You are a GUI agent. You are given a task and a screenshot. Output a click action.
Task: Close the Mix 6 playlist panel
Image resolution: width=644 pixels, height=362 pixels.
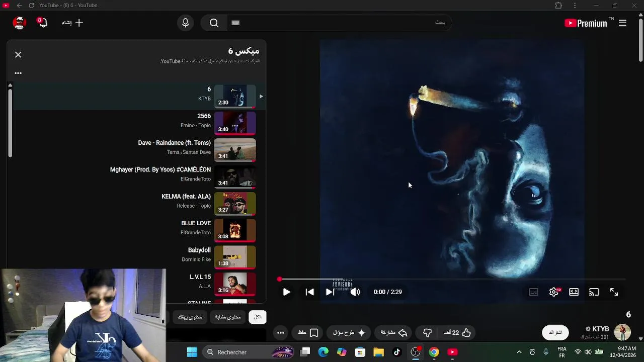pyautogui.click(x=18, y=54)
